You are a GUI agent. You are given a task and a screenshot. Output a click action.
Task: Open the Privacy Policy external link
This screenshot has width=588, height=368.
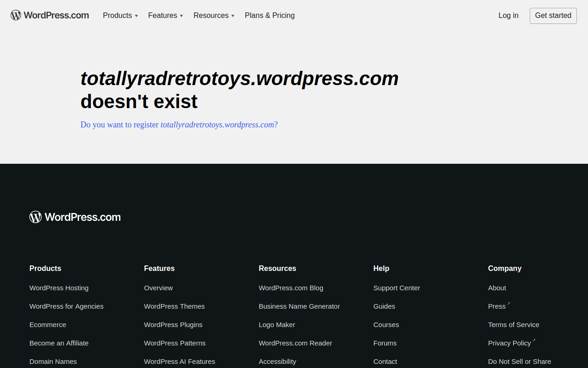(x=512, y=343)
